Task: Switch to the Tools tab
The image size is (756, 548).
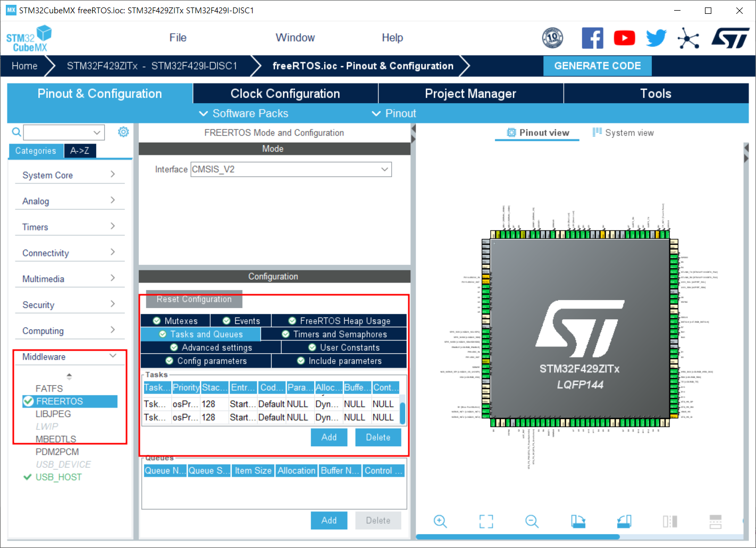Action: 656,94
